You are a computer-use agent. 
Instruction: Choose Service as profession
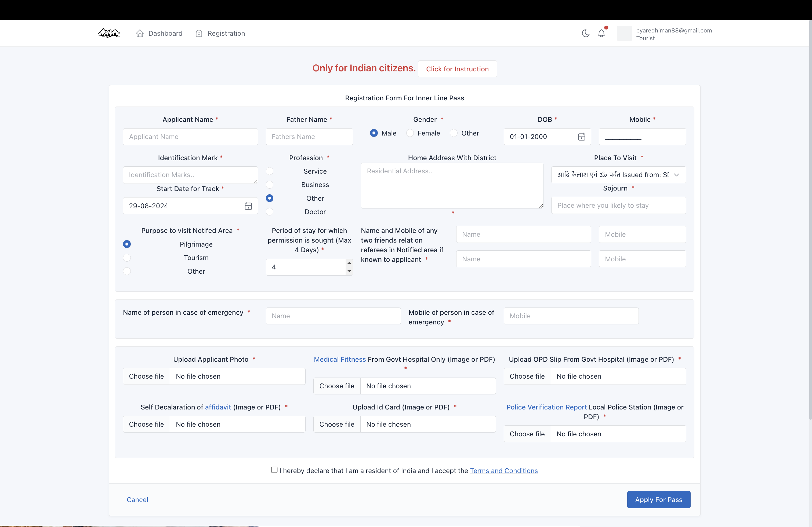click(x=270, y=171)
